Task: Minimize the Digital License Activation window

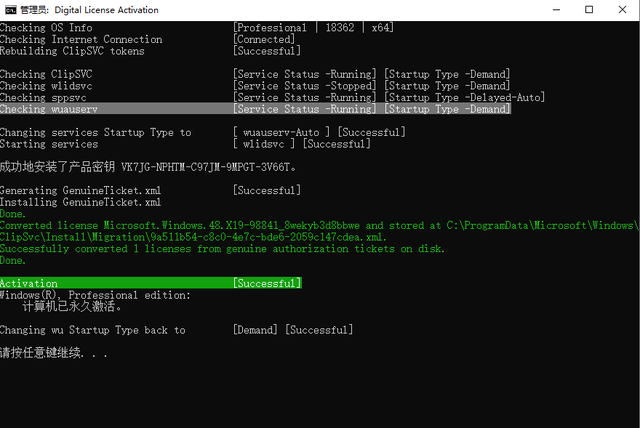Action: coord(556,9)
